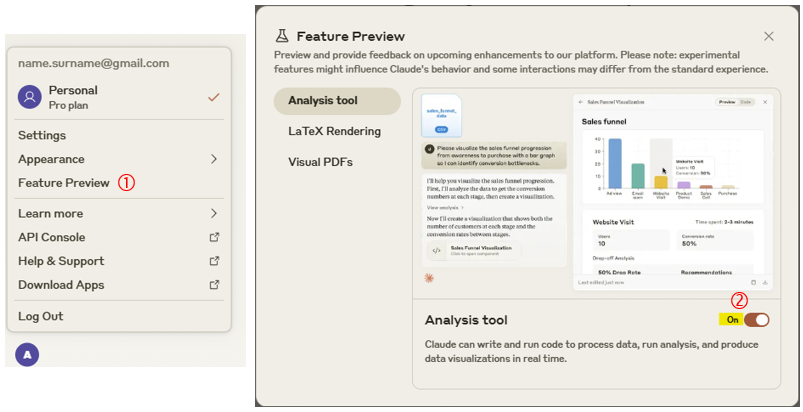The height and width of the screenshot is (412, 803).
Task: Click the Feature Preview flask icon
Action: pos(282,36)
